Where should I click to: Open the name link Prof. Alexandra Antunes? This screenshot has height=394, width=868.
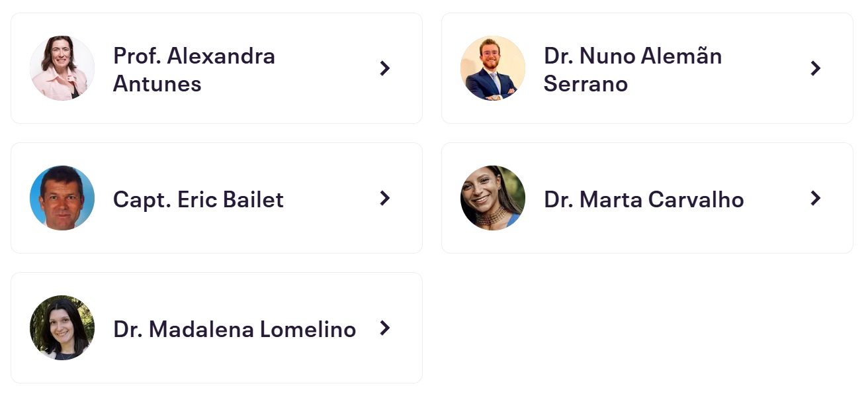coord(194,70)
